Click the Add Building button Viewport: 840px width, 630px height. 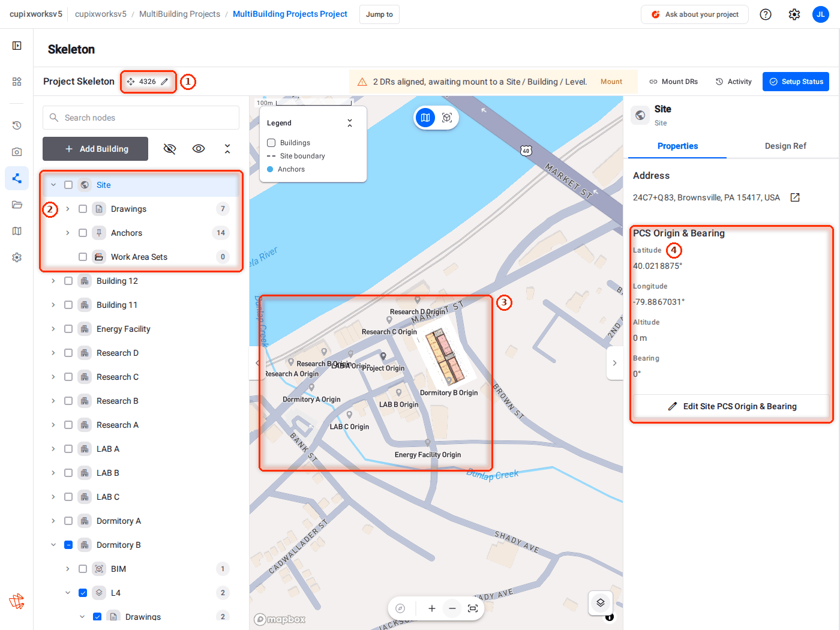pyautogui.click(x=95, y=149)
